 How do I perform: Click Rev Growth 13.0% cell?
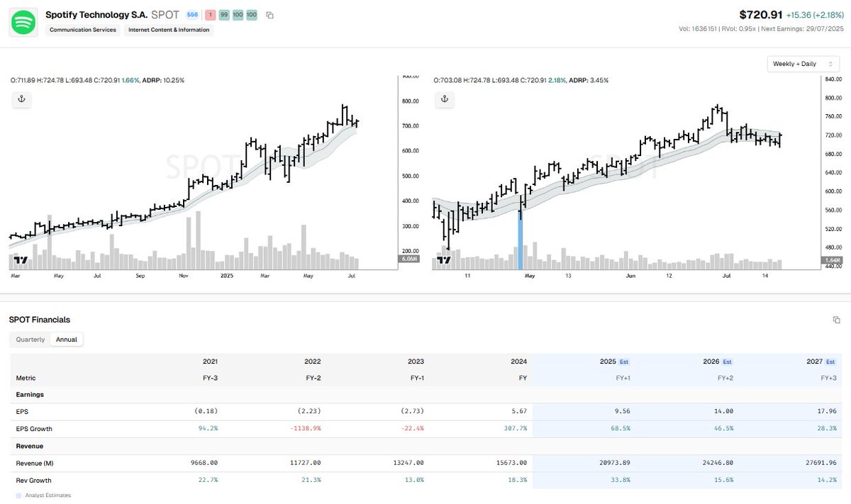coord(413,480)
